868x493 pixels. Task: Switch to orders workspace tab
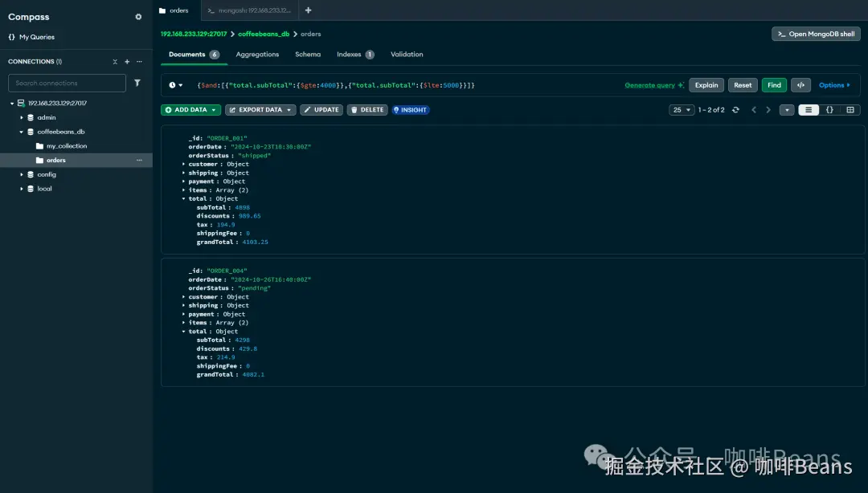click(x=177, y=10)
